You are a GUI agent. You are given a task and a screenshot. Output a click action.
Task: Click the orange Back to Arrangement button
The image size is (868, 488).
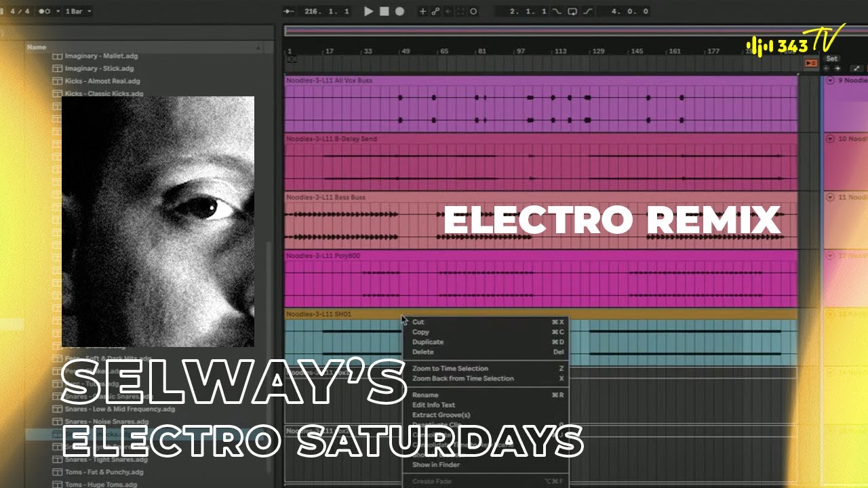(x=811, y=63)
